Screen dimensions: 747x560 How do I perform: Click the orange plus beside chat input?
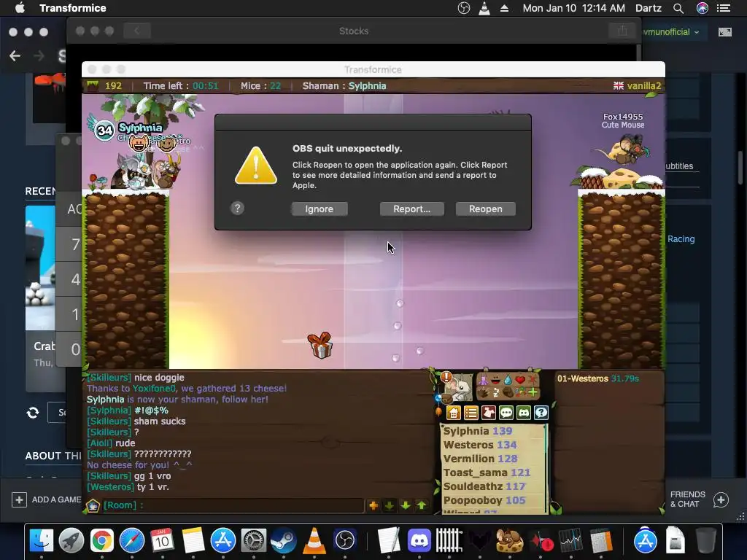point(373,505)
